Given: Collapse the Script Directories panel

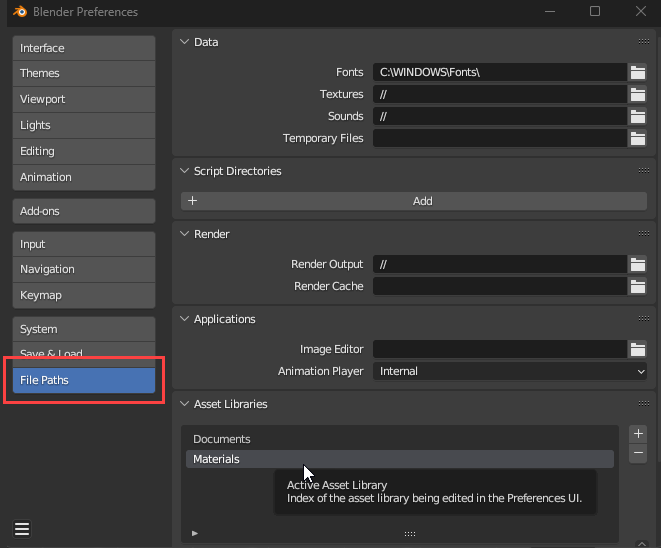Looking at the screenshot, I should click(184, 171).
